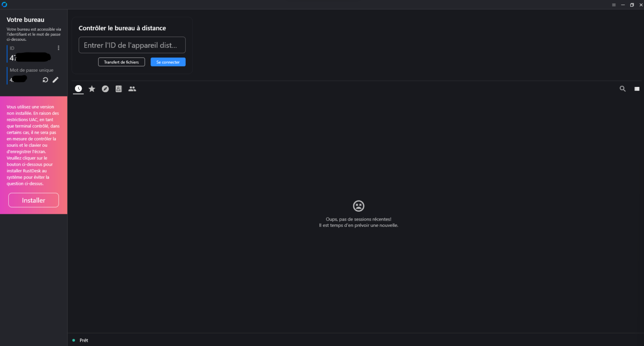Click the search icon above the session list
The width and height of the screenshot is (644, 346).
pyautogui.click(x=623, y=88)
